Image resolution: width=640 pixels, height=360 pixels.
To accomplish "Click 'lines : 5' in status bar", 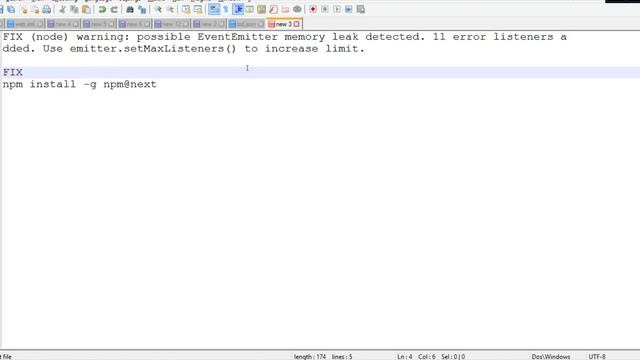I will pyautogui.click(x=342, y=356).
